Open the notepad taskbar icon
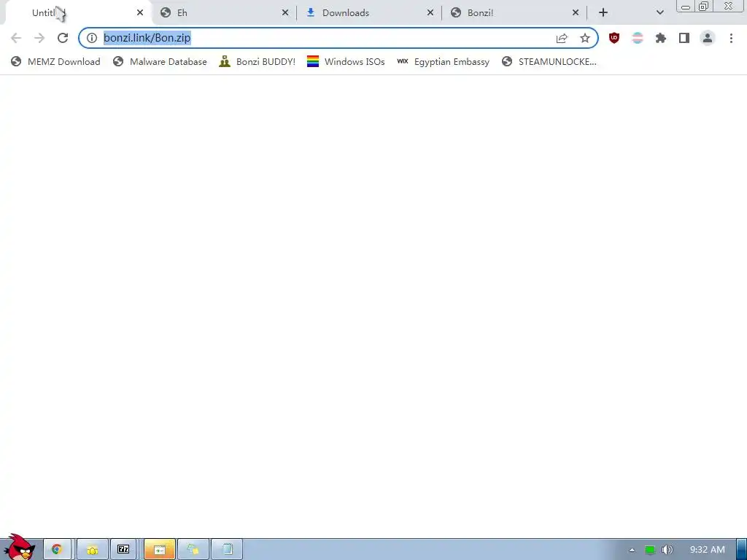This screenshot has height=560, width=747. click(228, 550)
